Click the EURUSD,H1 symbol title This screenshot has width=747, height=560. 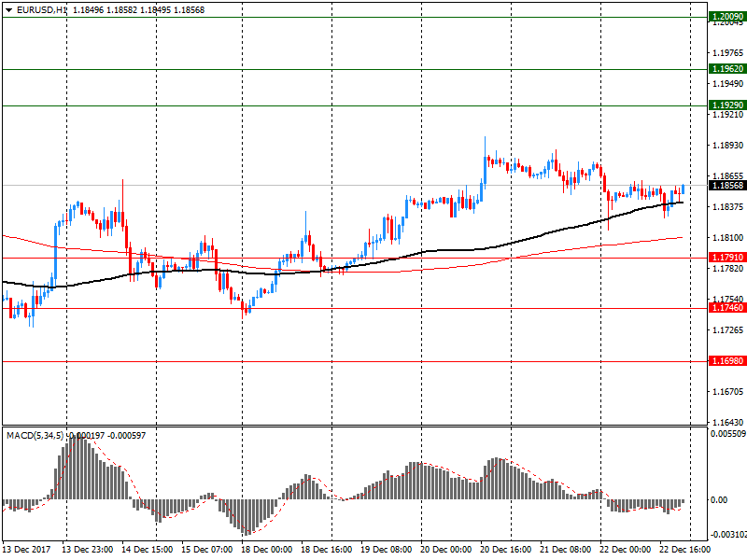[42, 9]
